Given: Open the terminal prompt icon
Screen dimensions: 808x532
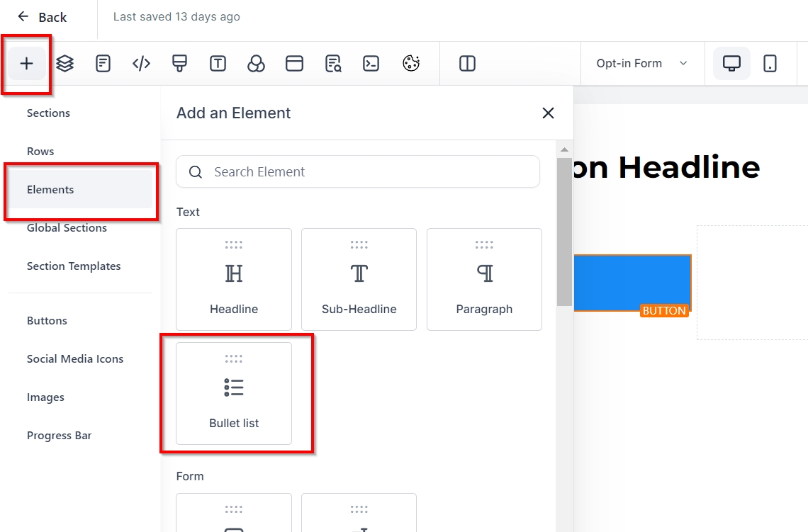Looking at the screenshot, I should tap(371, 64).
